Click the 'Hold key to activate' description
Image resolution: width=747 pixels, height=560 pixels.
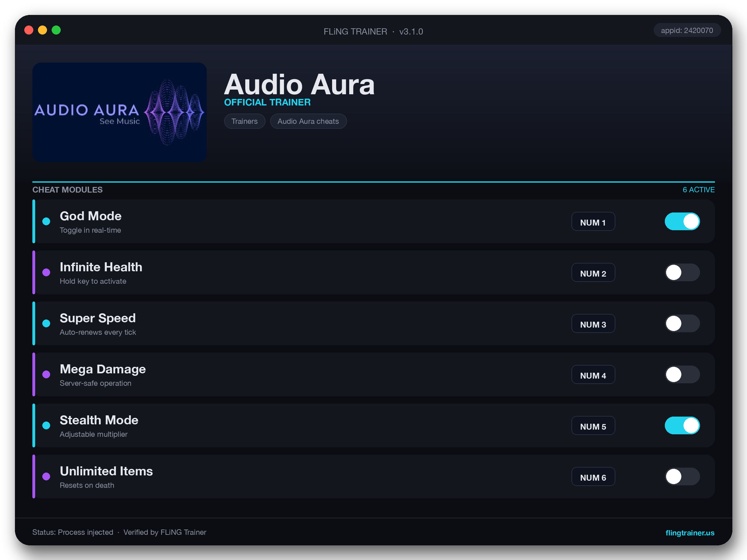(x=93, y=281)
